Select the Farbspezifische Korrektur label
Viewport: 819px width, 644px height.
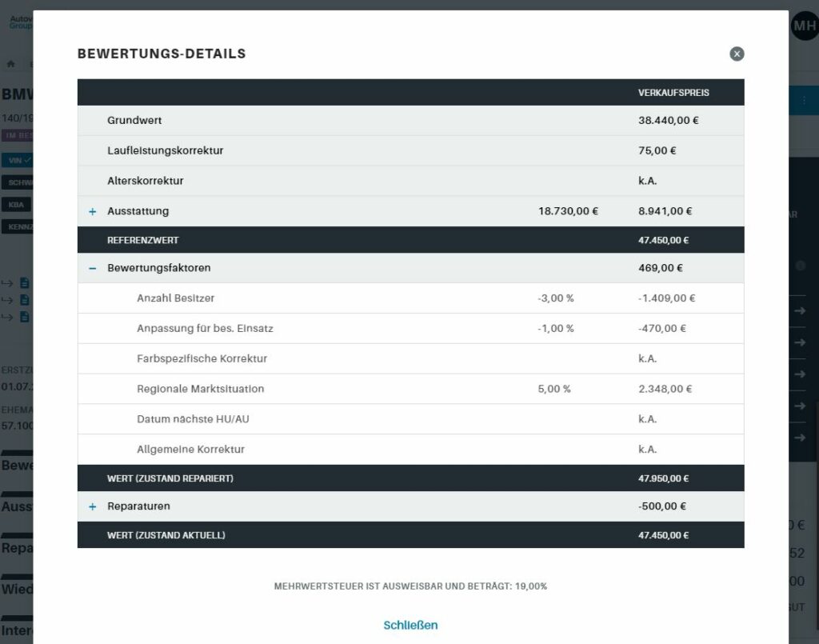tap(202, 359)
